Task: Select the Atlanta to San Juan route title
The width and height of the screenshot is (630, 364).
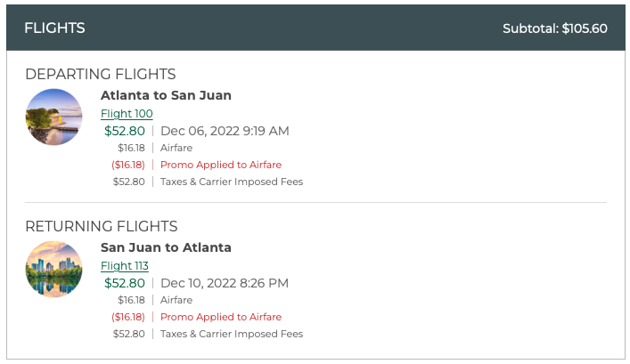Action: coord(166,95)
